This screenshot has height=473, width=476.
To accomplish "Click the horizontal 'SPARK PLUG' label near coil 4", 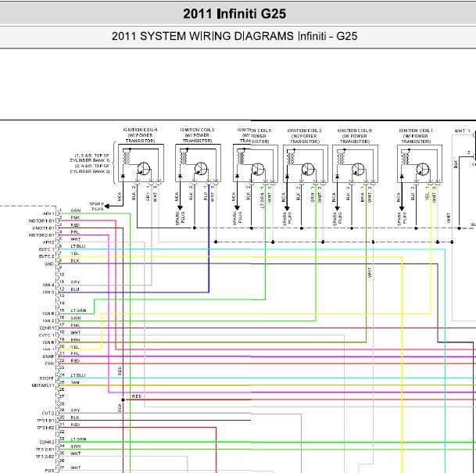I will point(97,206).
